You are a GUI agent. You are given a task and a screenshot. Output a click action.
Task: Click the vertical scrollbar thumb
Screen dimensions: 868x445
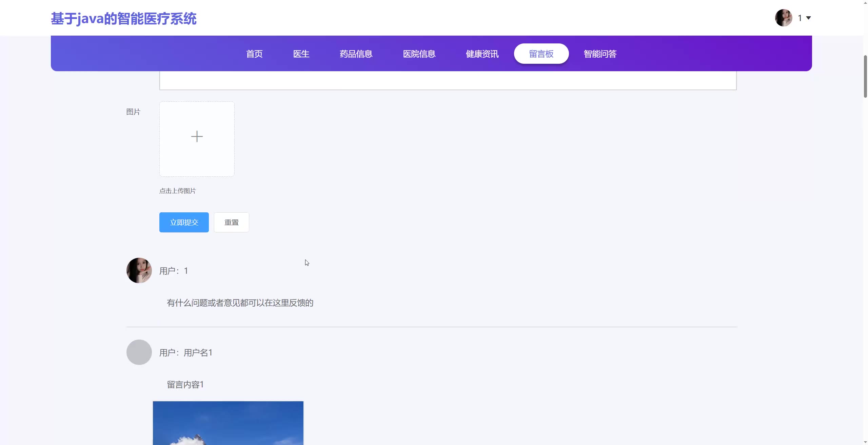click(x=865, y=76)
